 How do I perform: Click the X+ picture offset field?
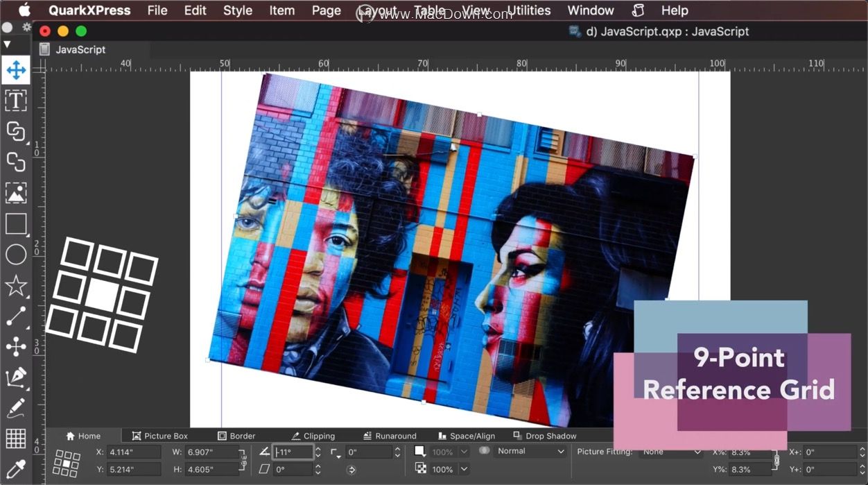click(x=830, y=452)
